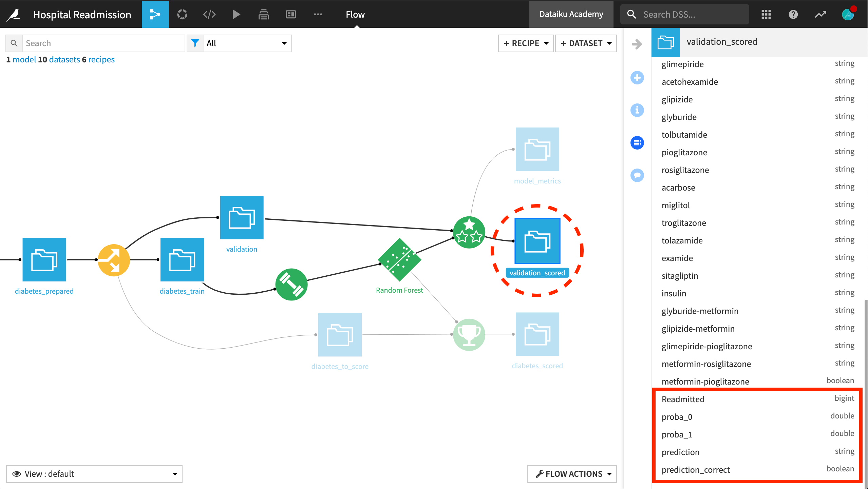
Task: Select the Score recipe trophy node
Action: tap(469, 335)
